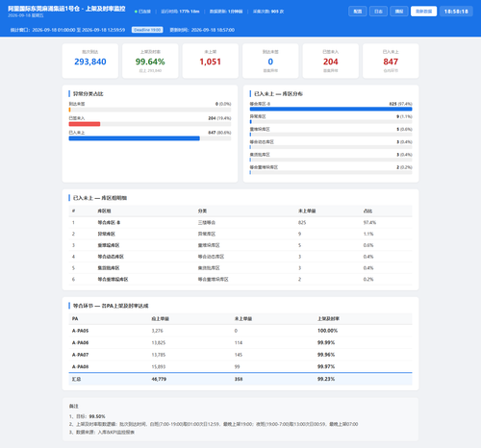
Task: Click the 1.1% cell in row 2
Action: tap(368, 234)
